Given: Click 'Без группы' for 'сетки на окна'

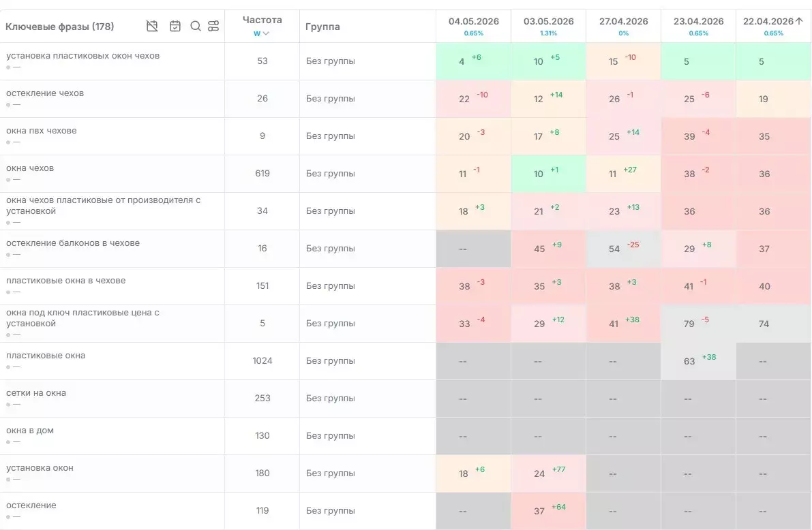Looking at the screenshot, I should [331, 399].
